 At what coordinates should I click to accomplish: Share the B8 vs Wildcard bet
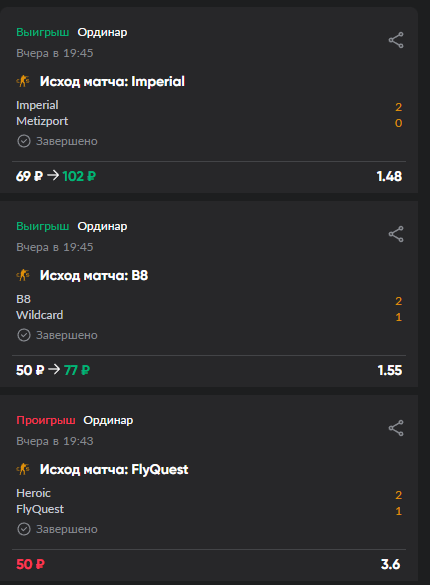[x=396, y=234]
